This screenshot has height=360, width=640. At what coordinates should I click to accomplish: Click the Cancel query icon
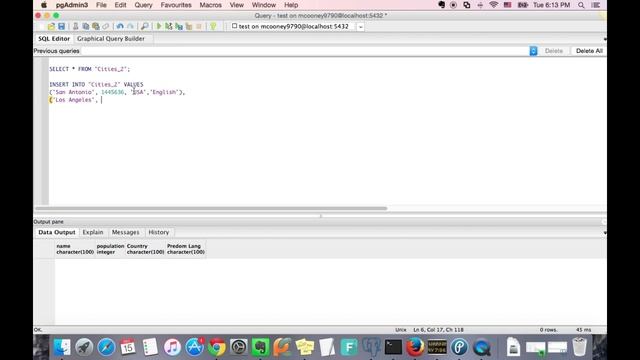199,27
